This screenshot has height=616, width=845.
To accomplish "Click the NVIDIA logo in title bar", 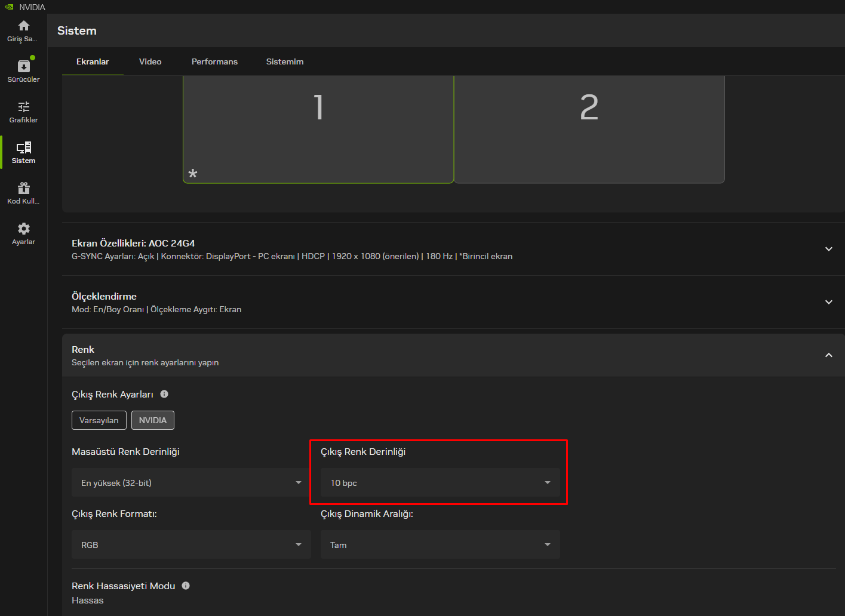I will point(9,7).
